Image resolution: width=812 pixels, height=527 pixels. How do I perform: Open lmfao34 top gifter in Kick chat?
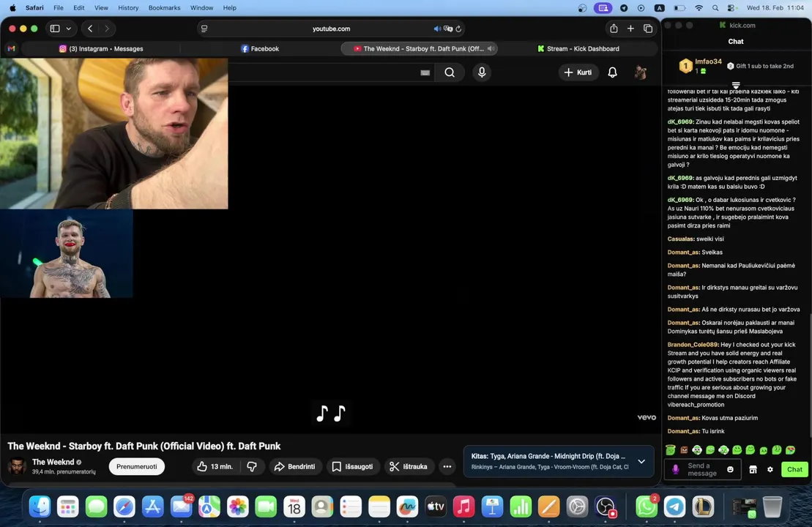[700, 66]
